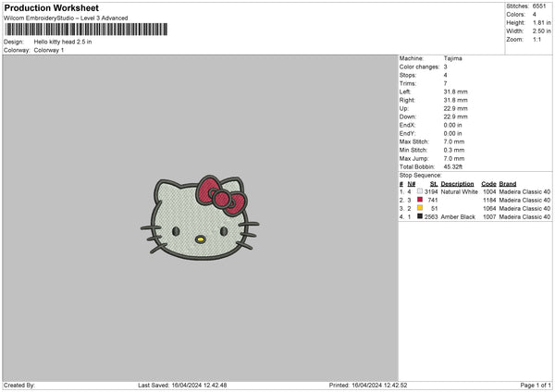The height and width of the screenshot is (392, 555).
Task: Click the Zoom value 1:1
Action: [536, 39]
